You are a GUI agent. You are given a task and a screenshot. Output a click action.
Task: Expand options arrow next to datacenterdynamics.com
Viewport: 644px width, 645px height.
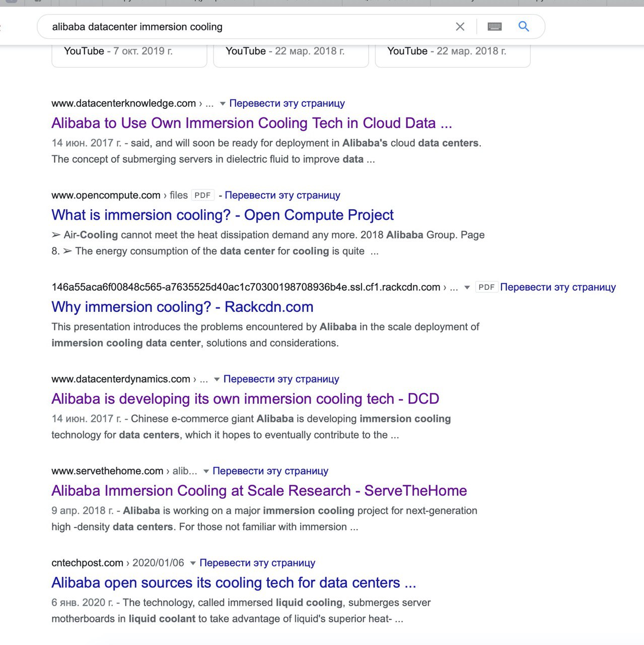point(217,379)
